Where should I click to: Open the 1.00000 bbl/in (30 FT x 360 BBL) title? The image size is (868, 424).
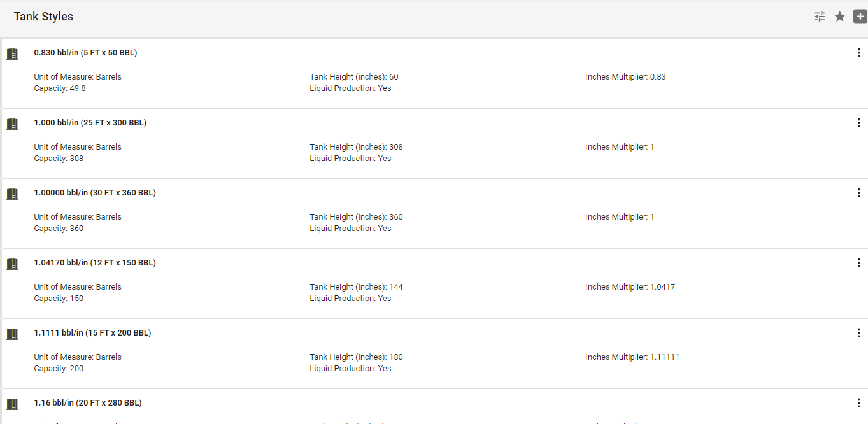[95, 193]
